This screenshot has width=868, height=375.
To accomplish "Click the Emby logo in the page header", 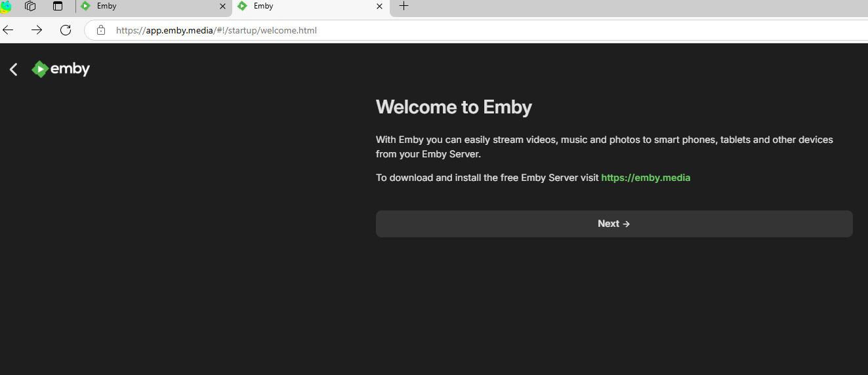I will [x=61, y=69].
